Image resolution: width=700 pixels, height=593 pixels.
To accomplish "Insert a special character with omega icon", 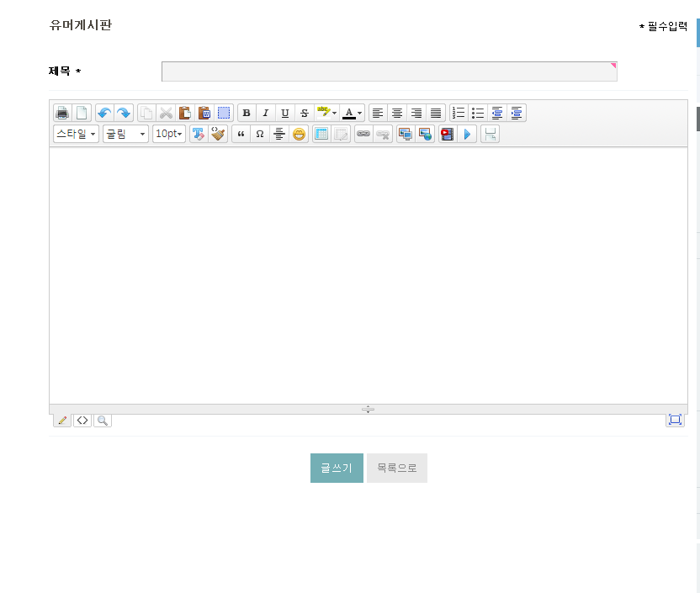I will coord(260,134).
